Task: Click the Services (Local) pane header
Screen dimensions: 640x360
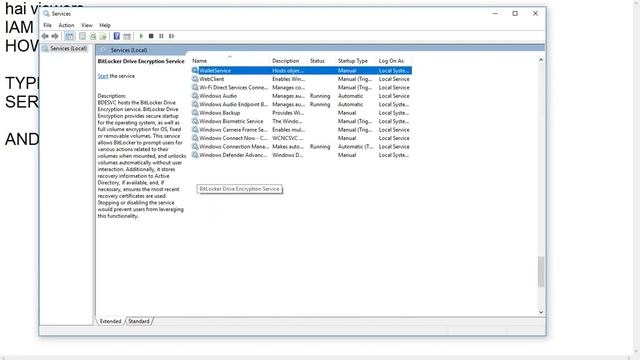Action: coord(129,50)
